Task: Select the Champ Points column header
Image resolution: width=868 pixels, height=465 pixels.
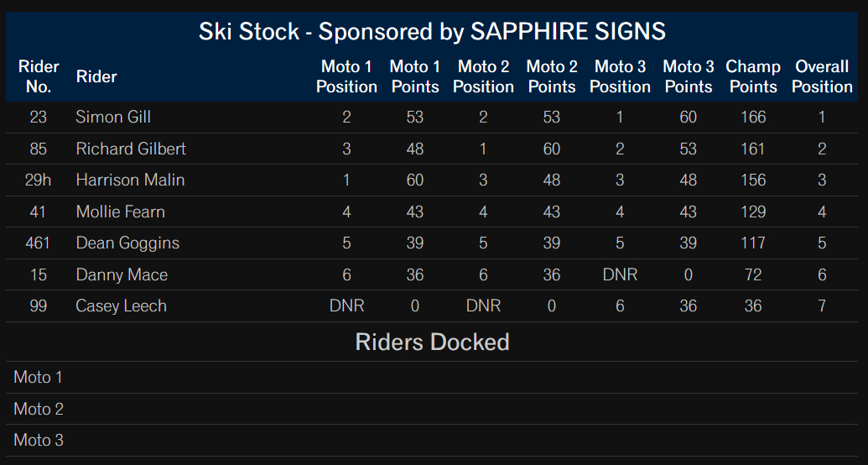Action: click(753, 76)
